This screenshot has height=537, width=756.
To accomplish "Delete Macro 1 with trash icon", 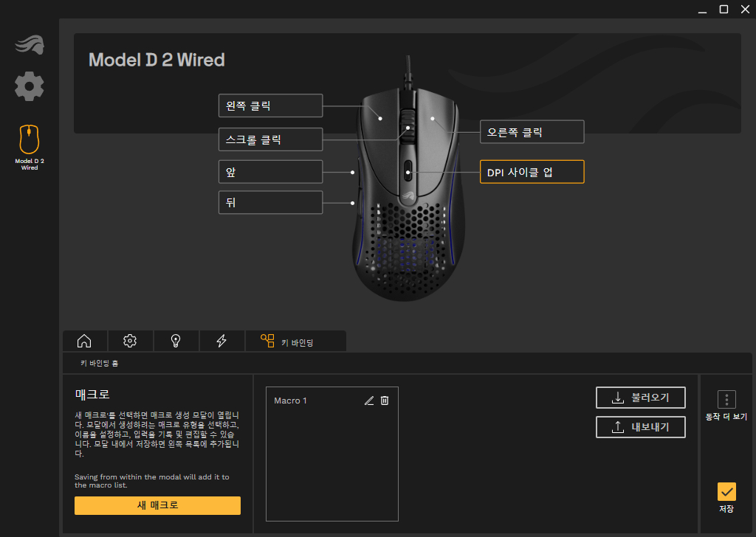I will click(x=385, y=401).
